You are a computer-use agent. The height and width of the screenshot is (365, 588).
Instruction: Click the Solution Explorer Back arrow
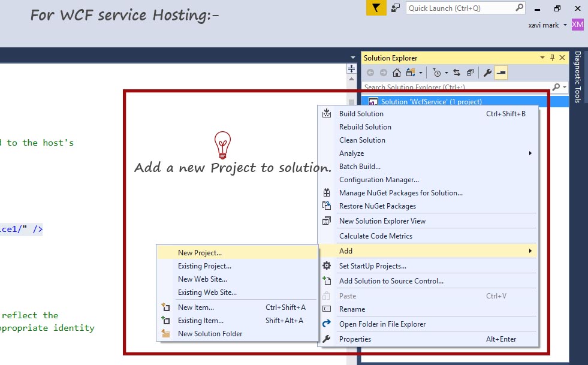(x=370, y=73)
